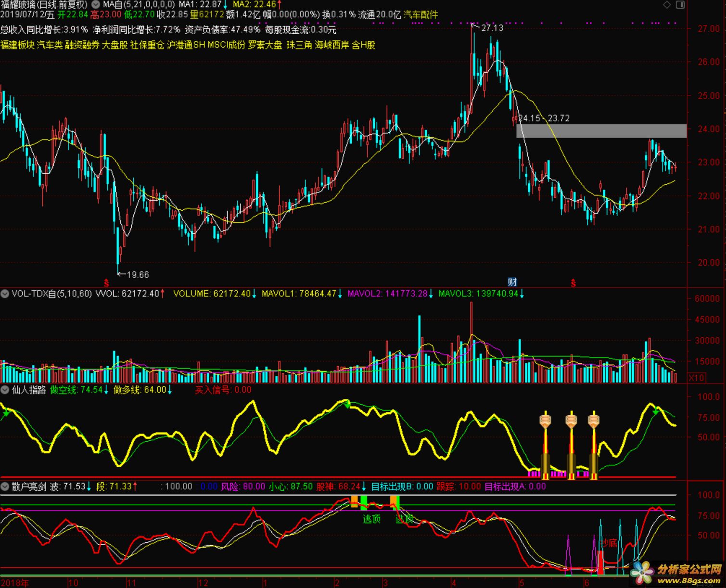
Task: Click the high price 高23.00
Action: coord(106,15)
